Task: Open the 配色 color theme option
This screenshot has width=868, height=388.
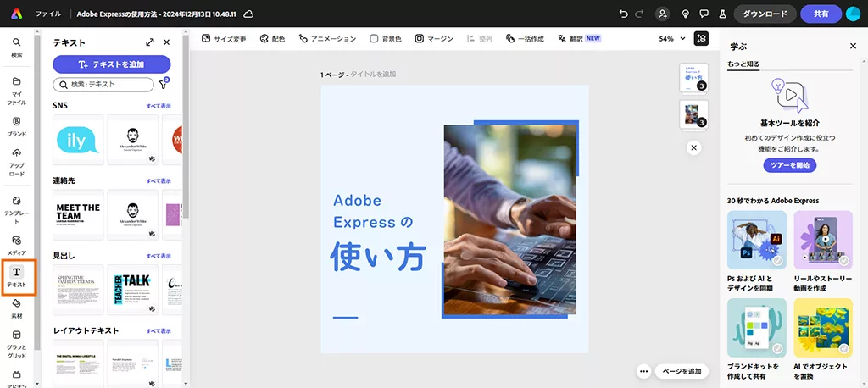Action: click(x=272, y=39)
